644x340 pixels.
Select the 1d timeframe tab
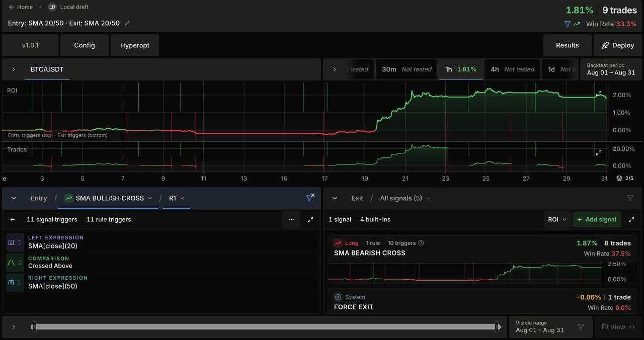(x=559, y=69)
